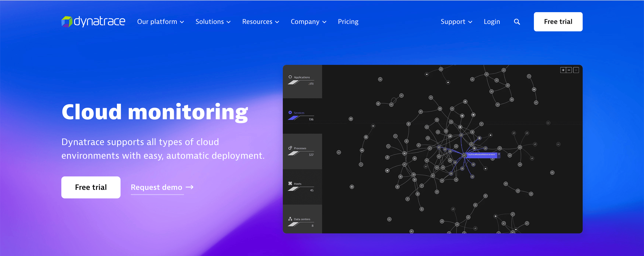Select the Data centers layer tab
The image size is (644, 256).
click(302, 219)
